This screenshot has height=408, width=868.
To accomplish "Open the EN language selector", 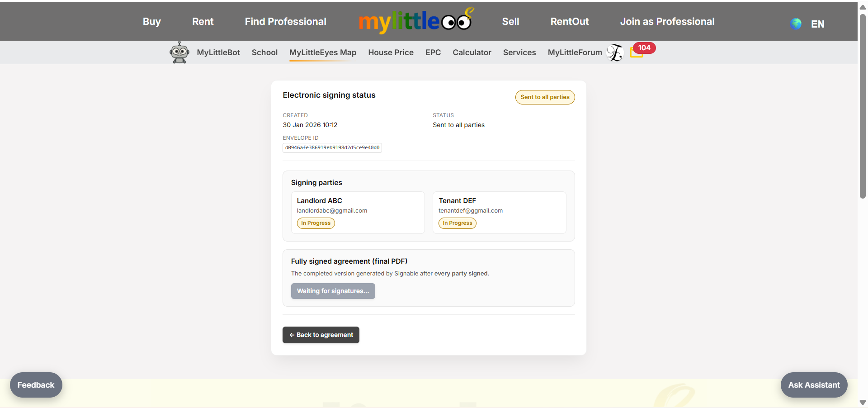I will click(817, 24).
